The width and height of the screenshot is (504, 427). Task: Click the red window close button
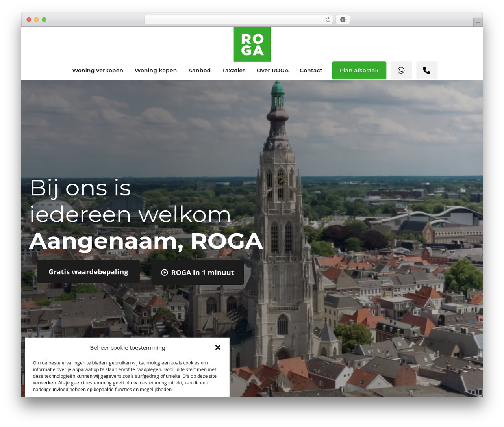click(29, 20)
